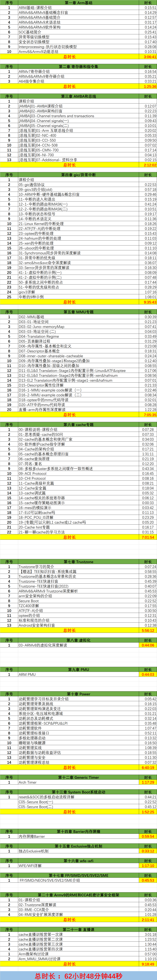Click the '第三章 AMBA和总线' header
This screenshot has height=980, width=157.
(x=78, y=96)
